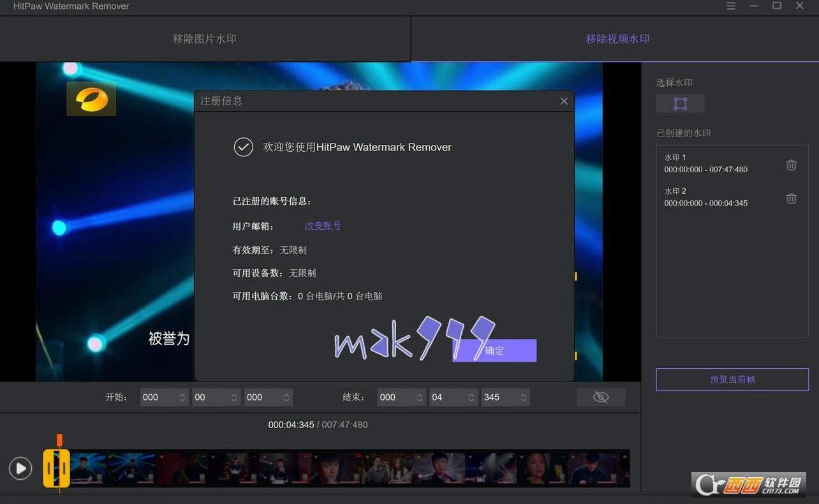Image resolution: width=819 pixels, height=504 pixels.
Task: Click the 000:04:345 current time display
Action: [x=291, y=425]
